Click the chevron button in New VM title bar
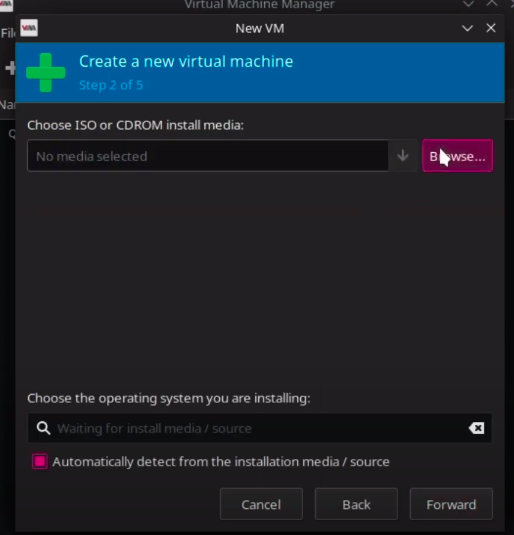The width and height of the screenshot is (514, 535). [x=467, y=28]
